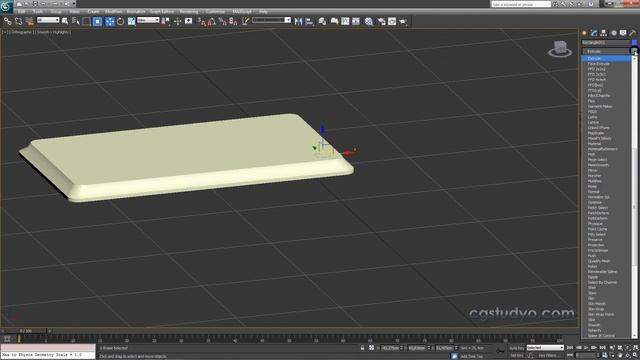Screen dimensions: 640x360
Task: Toggle the Spinner Snap button
Action: (233, 21)
